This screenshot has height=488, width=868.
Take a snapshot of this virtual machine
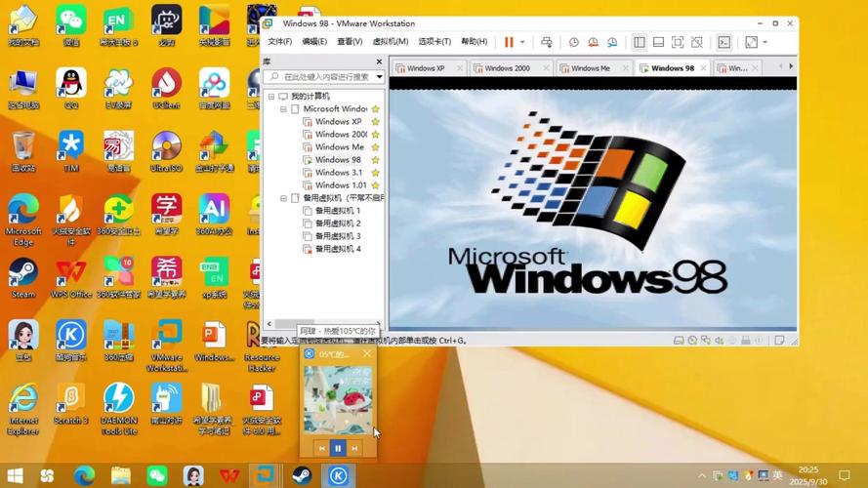click(x=573, y=42)
